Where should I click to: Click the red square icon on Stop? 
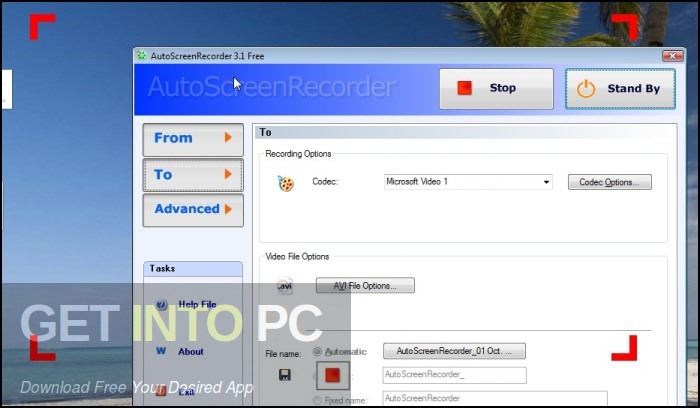click(x=464, y=88)
